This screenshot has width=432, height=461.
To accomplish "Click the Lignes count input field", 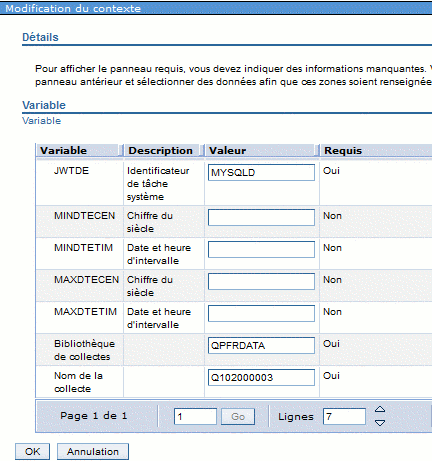I will (x=344, y=416).
